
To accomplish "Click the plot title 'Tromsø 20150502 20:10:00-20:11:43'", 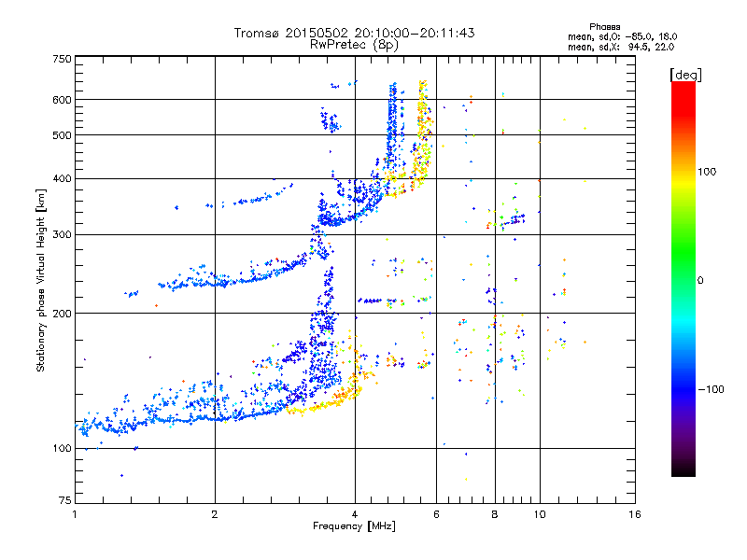I will 354,33.
